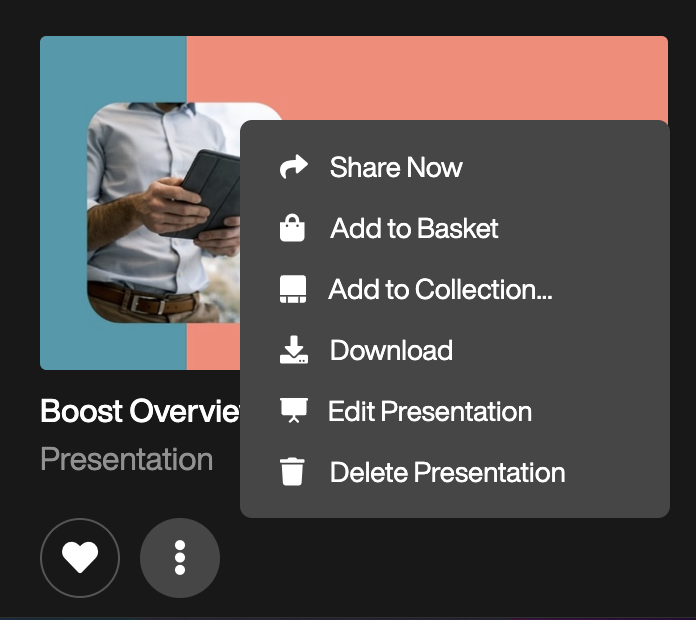
Task: Click the shopping bag basket icon
Action: (x=292, y=228)
